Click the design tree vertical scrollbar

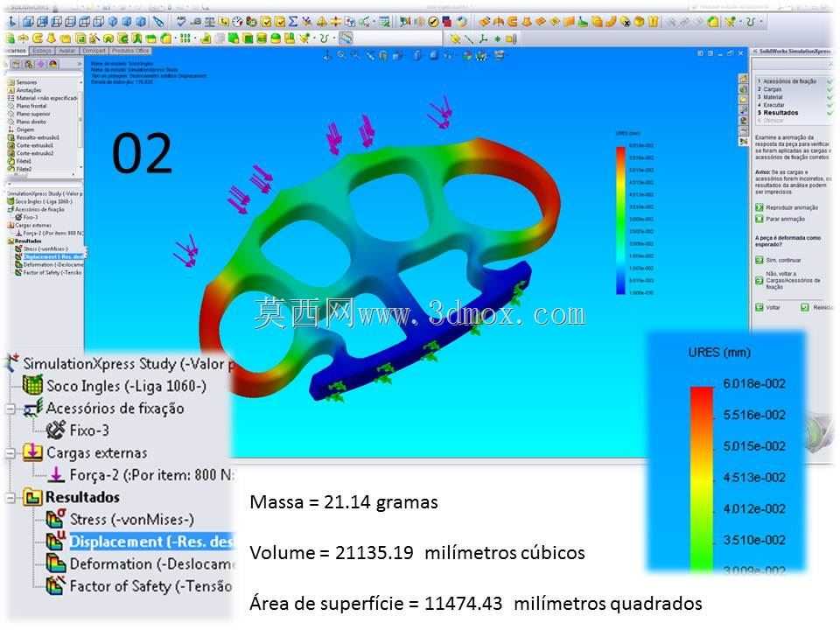pos(80,126)
